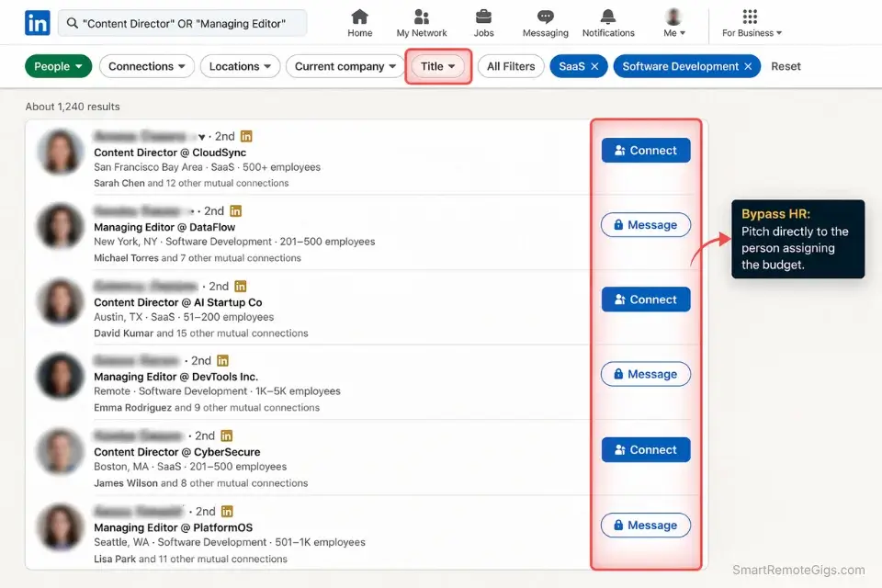Open the Messaging icon

tap(545, 17)
